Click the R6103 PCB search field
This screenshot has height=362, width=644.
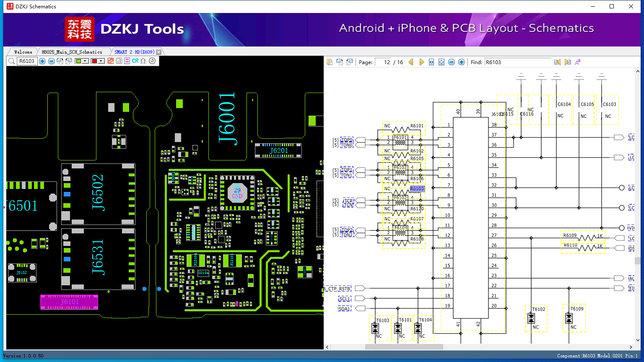[27, 61]
